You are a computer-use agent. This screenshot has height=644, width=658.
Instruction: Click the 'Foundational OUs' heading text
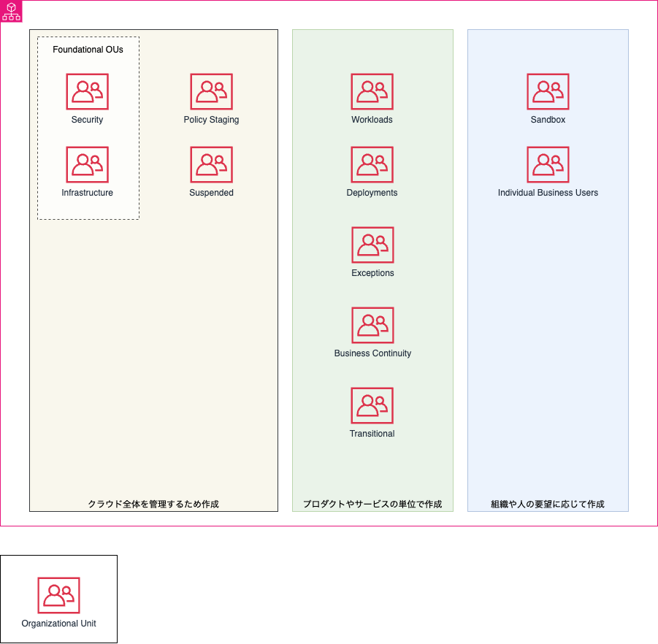tap(88, 50)
